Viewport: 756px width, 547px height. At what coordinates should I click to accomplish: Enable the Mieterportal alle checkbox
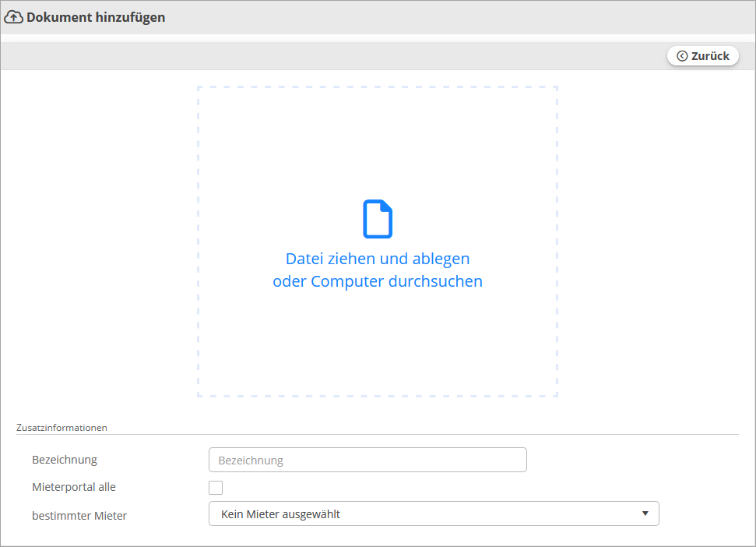pyautogui.click(x=216, y=488)
